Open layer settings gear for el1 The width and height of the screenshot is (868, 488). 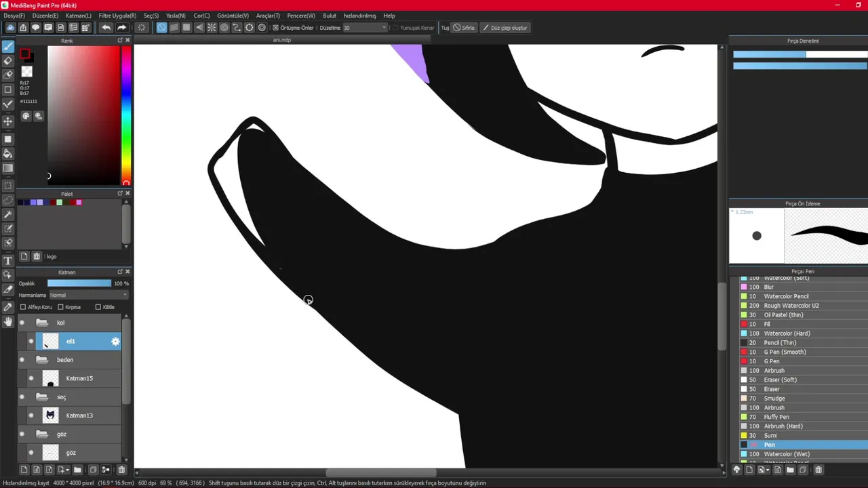pyautogui.click(x=115, y=342)
